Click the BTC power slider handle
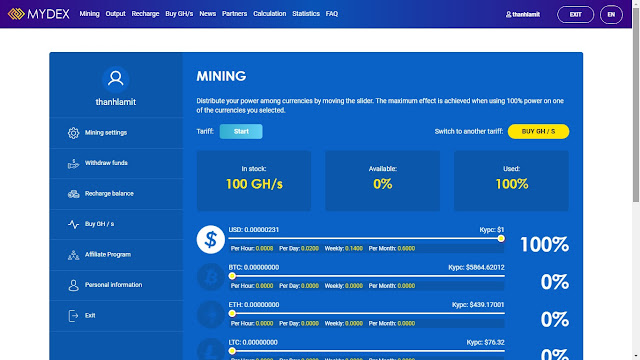This screenshot has height=360, width=640. click(232, 276)
